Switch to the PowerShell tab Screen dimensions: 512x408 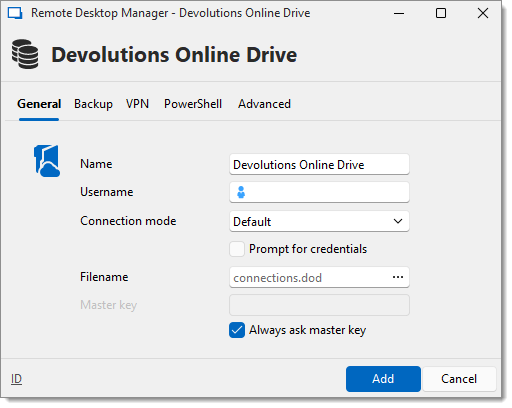click(x=193, y=104)
